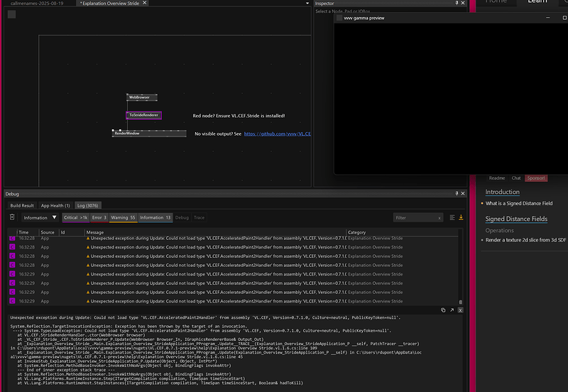
Task: Click the log list vertical scrollbar thumb
Action: point(460,302)
